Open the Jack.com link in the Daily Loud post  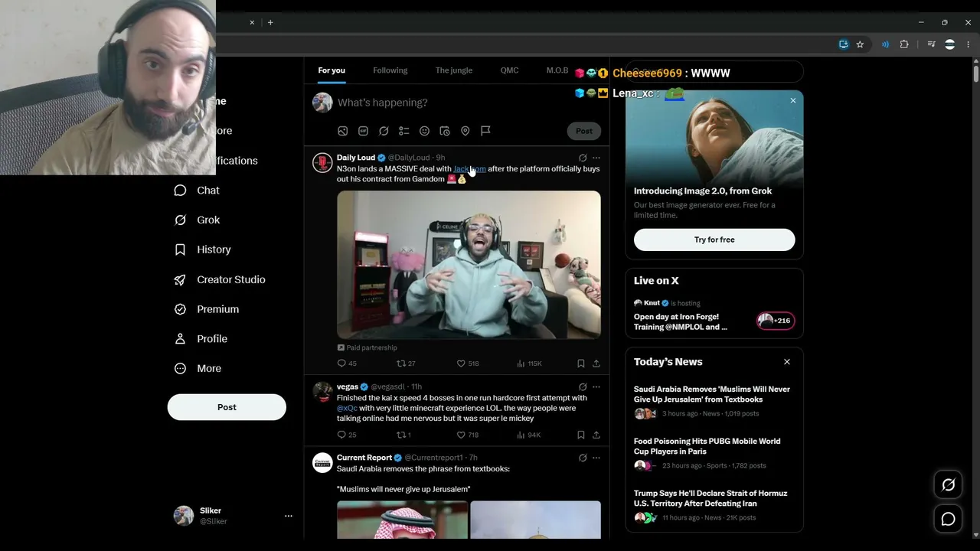(x=469, y=168)
